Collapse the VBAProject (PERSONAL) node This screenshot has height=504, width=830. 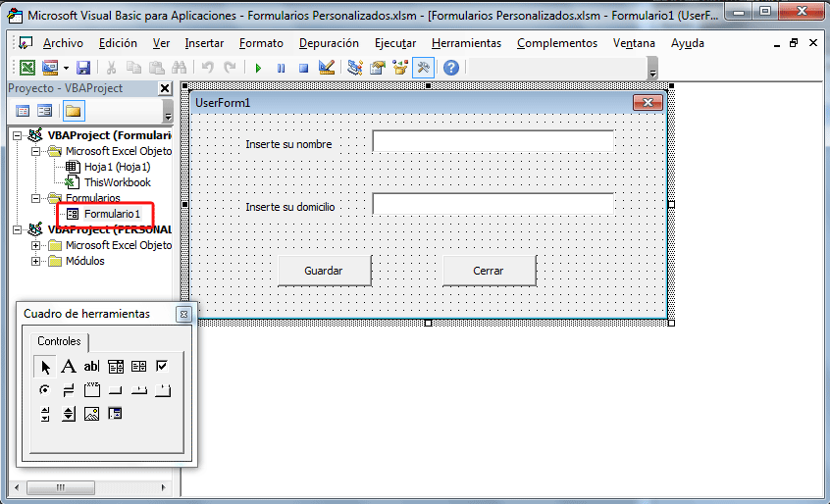click(17, 230)
